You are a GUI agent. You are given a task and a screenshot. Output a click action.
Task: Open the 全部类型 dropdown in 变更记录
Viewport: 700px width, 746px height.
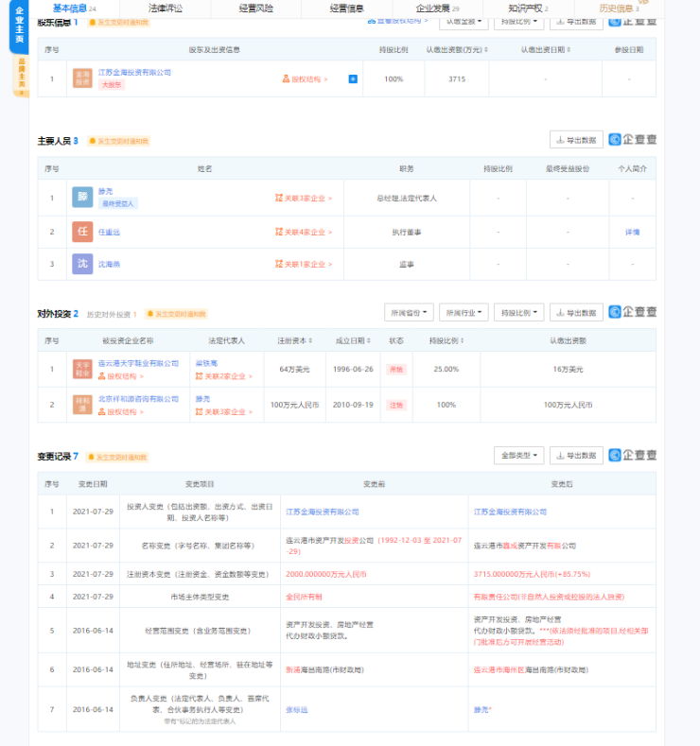tap(518, 456)
